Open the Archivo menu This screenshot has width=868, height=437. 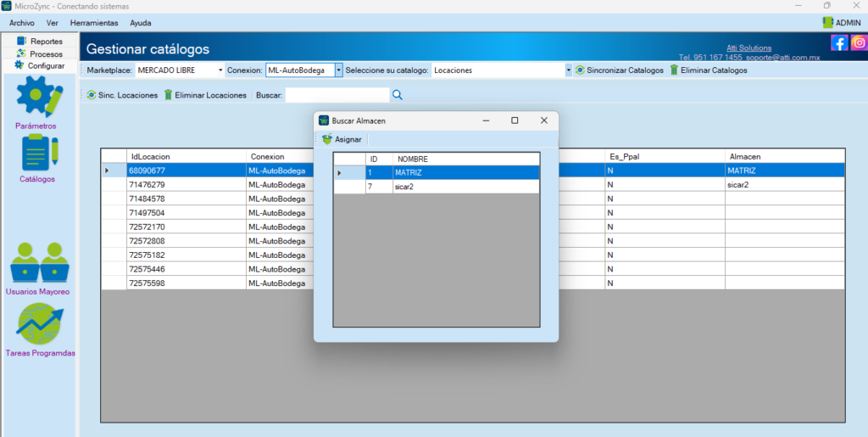point(21,23)
